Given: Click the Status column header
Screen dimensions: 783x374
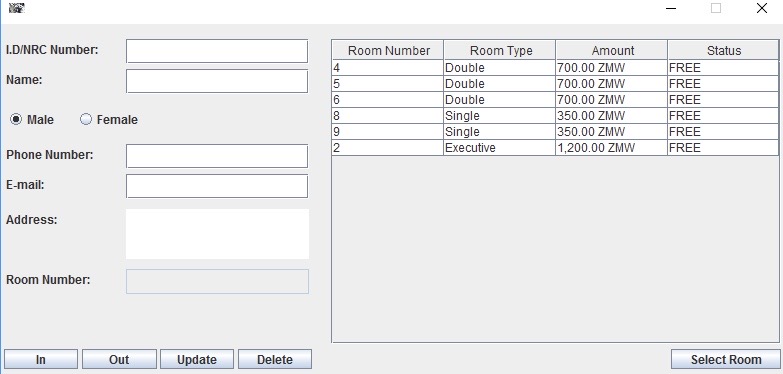Looking at the screenshot, I should [723, 50].
